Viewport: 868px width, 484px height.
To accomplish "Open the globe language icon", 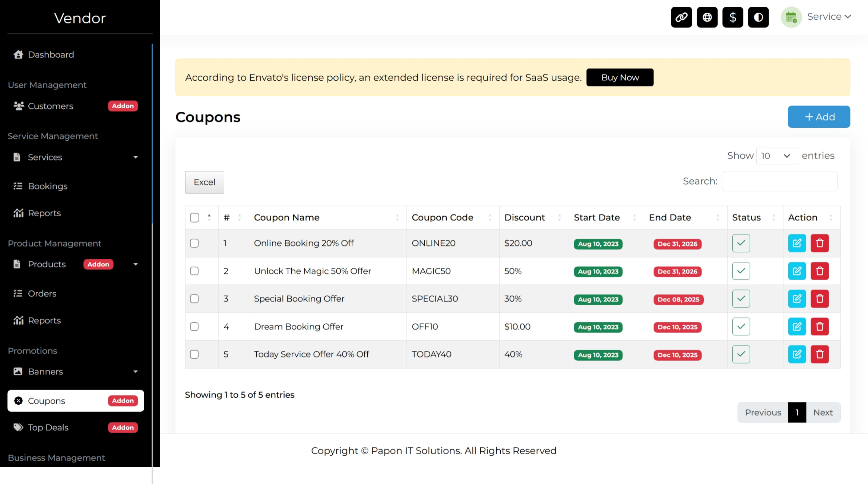I will pyautogui.click(x=707, y=17).
